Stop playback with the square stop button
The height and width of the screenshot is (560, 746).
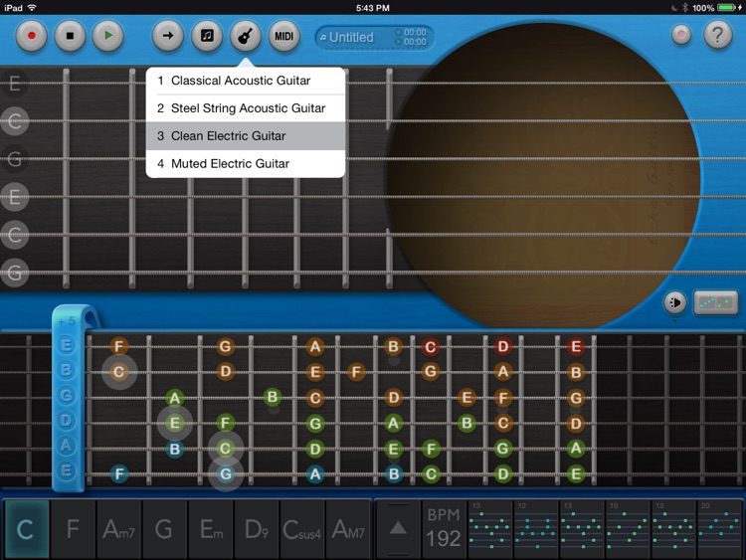point(70,36)
